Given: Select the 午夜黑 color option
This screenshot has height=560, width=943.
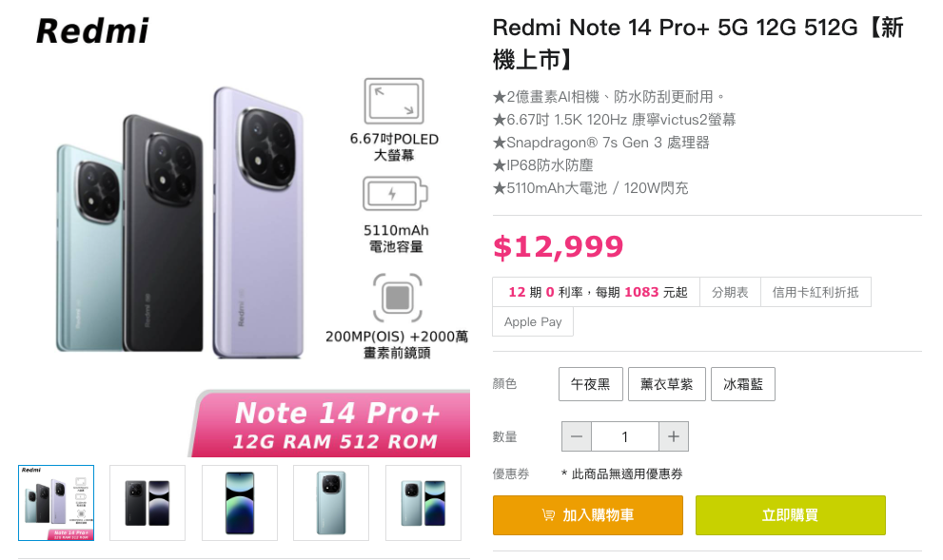Looking at the screenshot, I should [x=591, y=384].
